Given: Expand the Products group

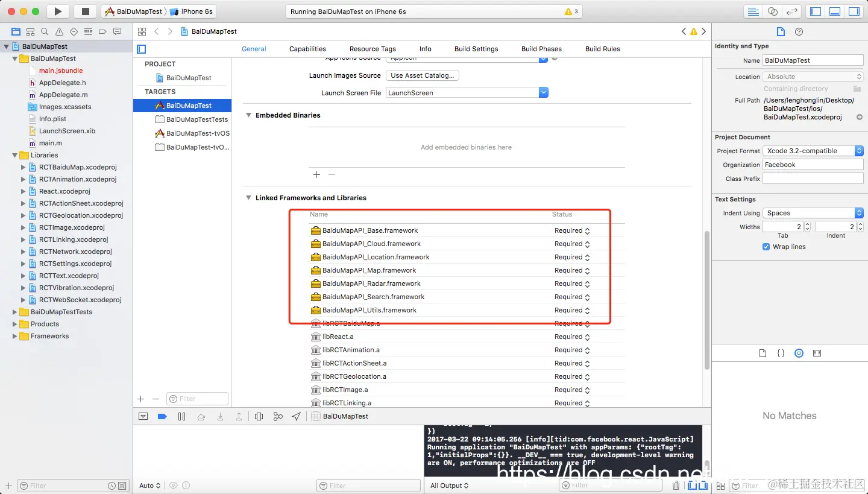Looking at the screenshot, I should point(15,324).
